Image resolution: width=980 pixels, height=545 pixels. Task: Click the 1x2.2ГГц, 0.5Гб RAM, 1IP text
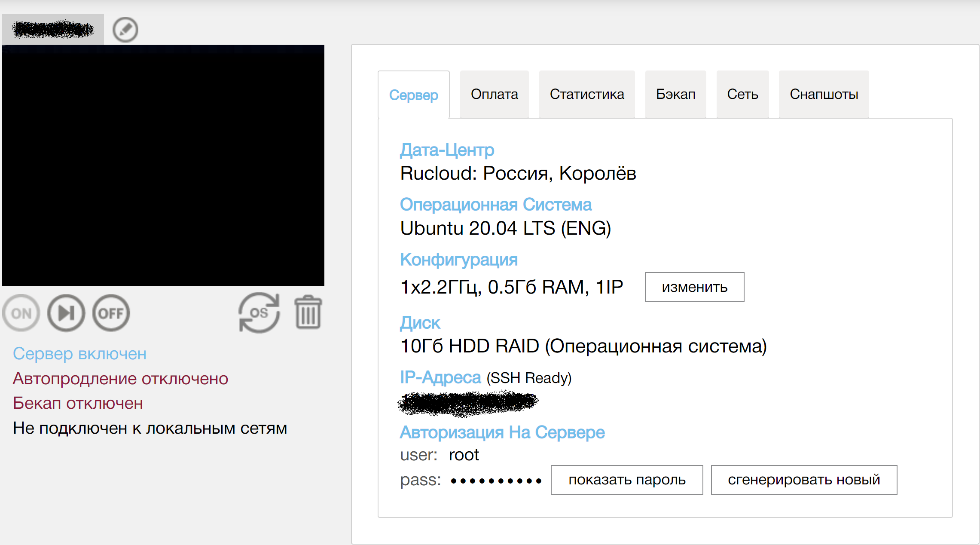(x=512, y=287)
